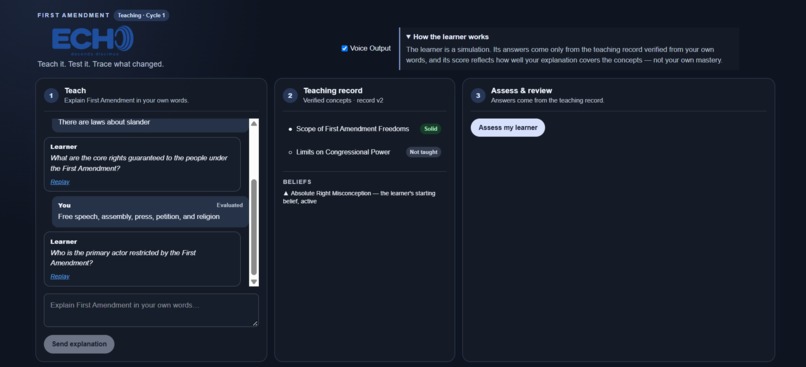Click the FIRST AMENDMENT heading
The height and width of the screenshot is (367, 806).
point(74,15)
